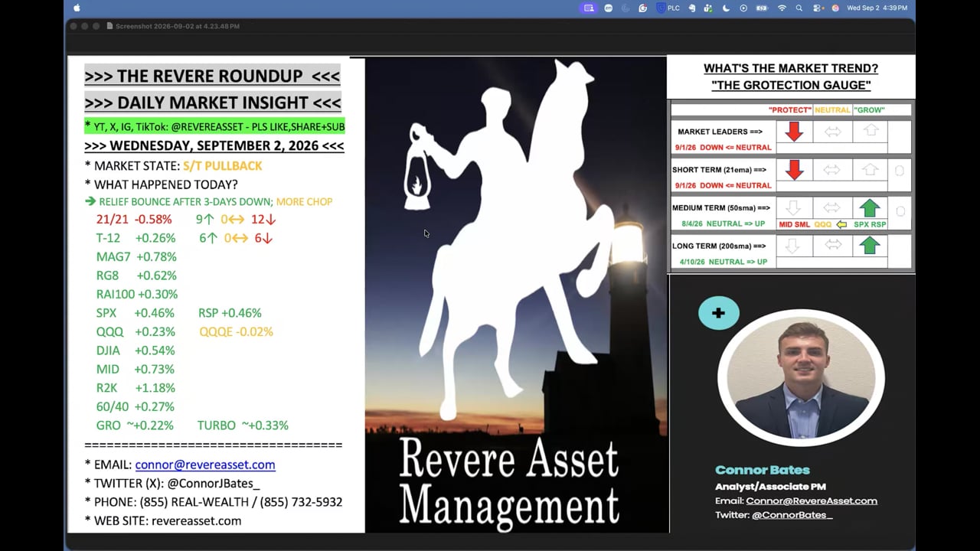980x551 pixels.
Task: Click the revereasset.com web site text
Action: click(x=197, y=521)
